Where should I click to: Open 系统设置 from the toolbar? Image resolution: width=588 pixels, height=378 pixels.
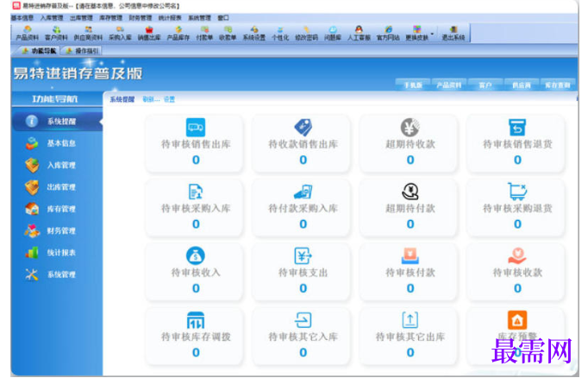pyautogui.click(x=254, y=34)
